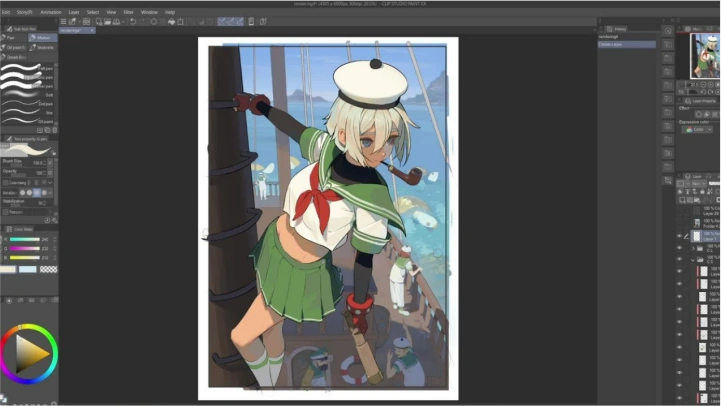Toggle the second Snap to special ruler icon

(230, 22)
